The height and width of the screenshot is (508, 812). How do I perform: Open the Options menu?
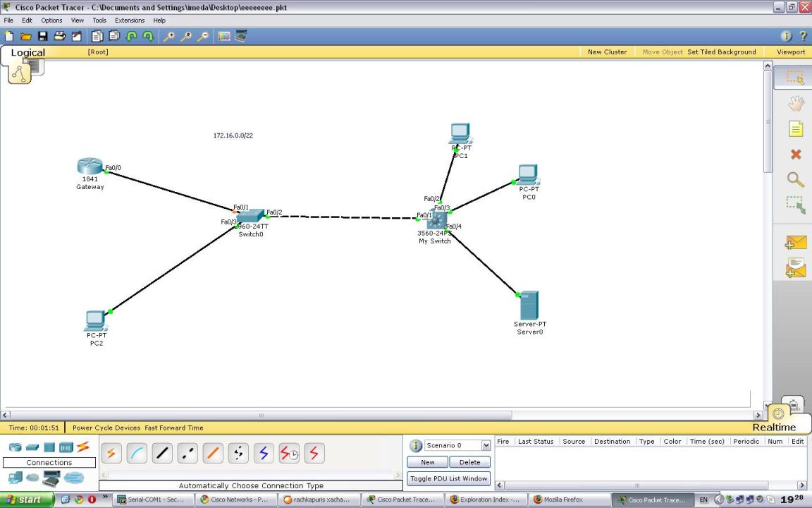pyautogui.click(x=51, y=20)
